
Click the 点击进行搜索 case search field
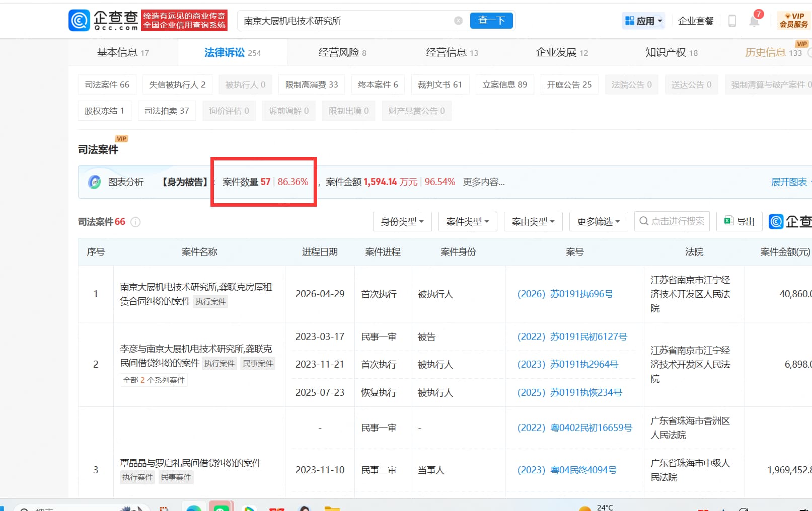672,221
